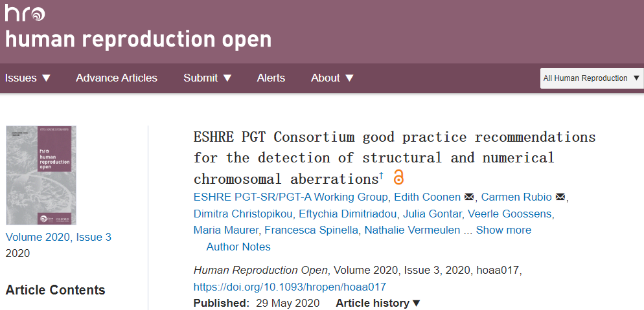Click the journal cover thumbnail

(41, 175)
